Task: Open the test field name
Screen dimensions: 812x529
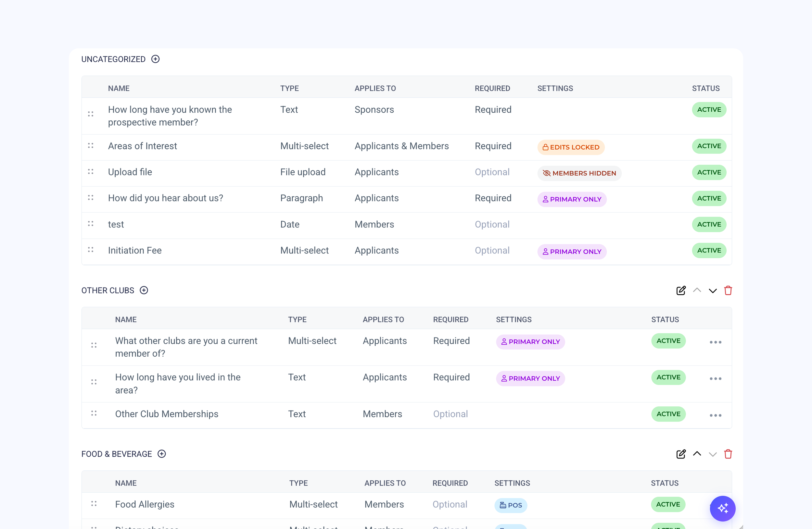Action: point(116,224)
